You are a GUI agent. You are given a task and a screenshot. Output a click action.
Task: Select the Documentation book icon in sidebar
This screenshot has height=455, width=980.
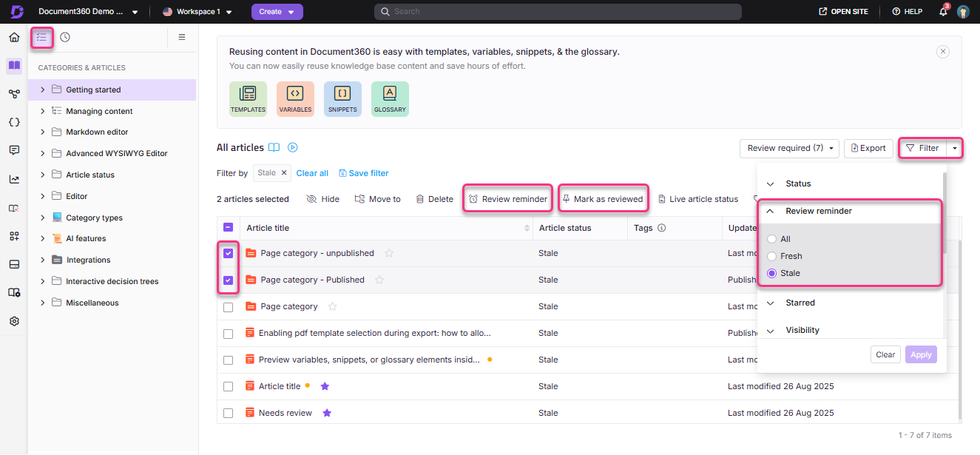coord(13,66)
